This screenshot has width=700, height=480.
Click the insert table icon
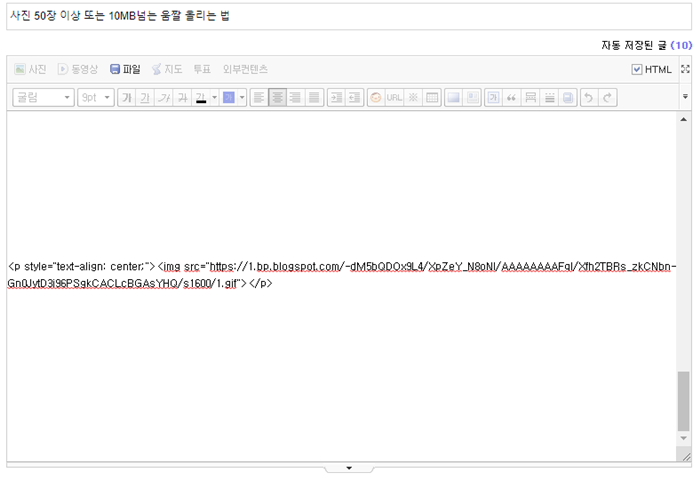pos(432,97)
